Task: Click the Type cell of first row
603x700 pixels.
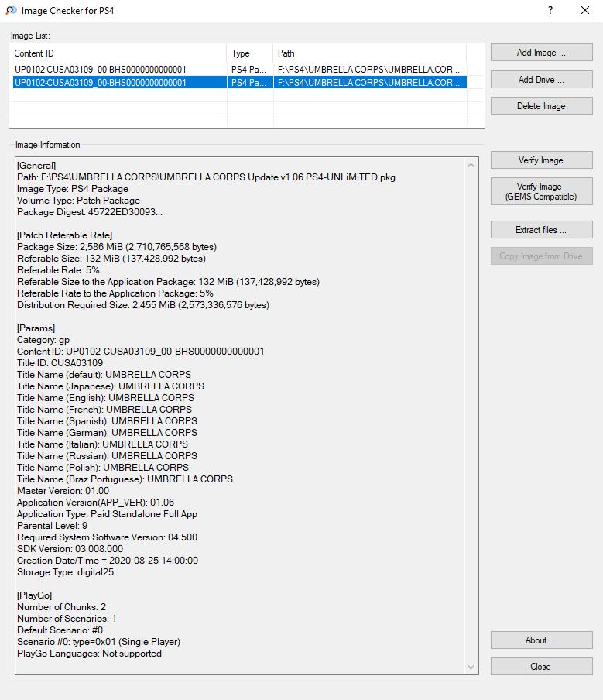Action: [250, 70]
